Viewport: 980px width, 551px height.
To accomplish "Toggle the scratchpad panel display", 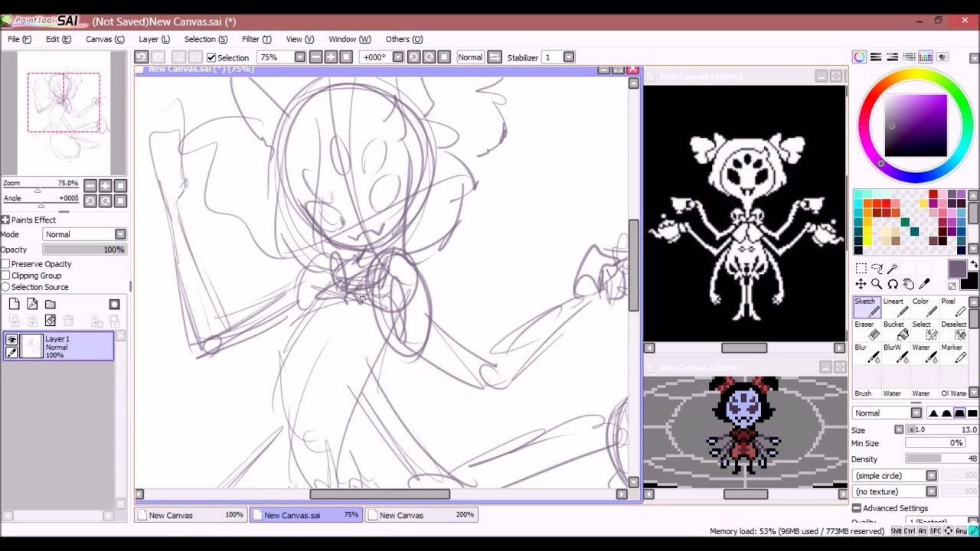I will 942,57.
